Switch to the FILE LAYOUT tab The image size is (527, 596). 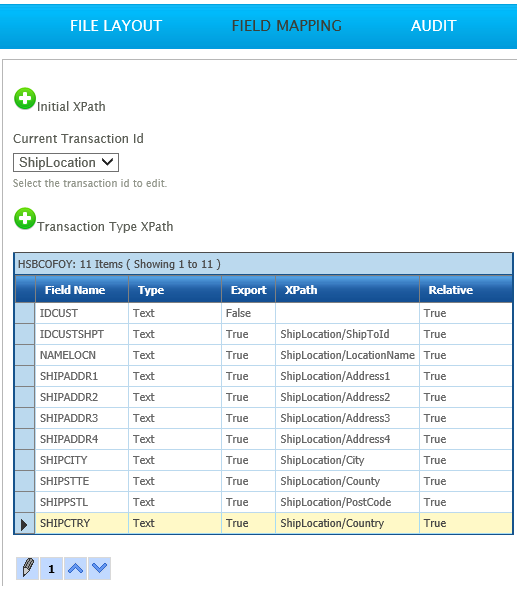pos(116,26)
